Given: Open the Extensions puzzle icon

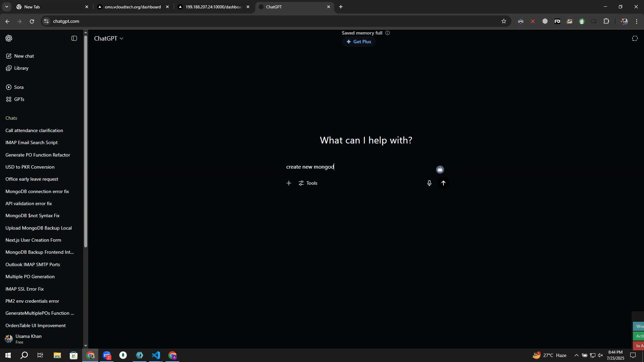Looking at the screenshot, I should 606,21.
